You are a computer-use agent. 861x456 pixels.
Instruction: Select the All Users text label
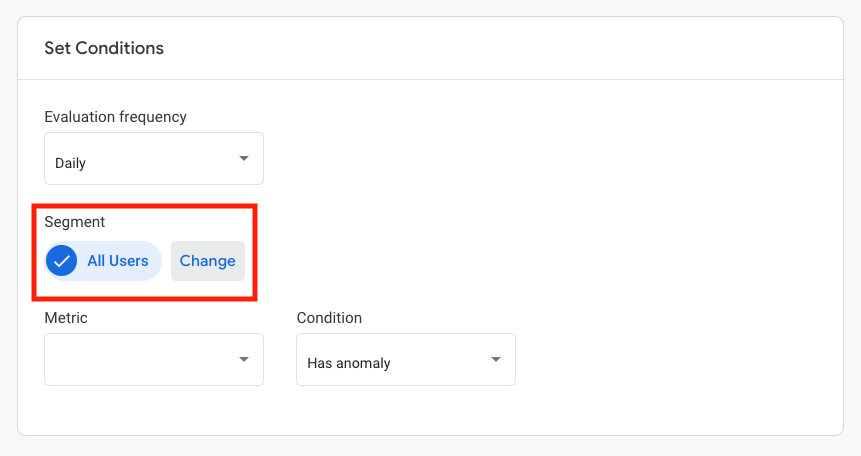tap(118, 261)
